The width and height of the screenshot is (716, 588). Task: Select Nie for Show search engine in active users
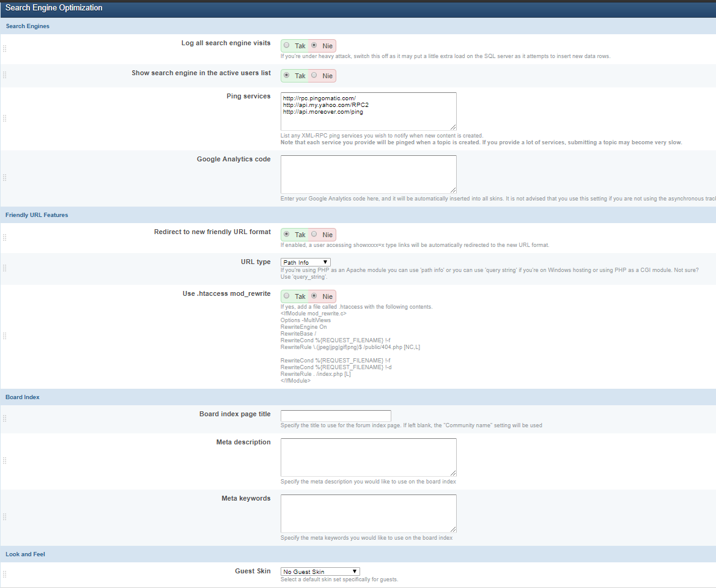pyautogui.click(x=314, y=76)
